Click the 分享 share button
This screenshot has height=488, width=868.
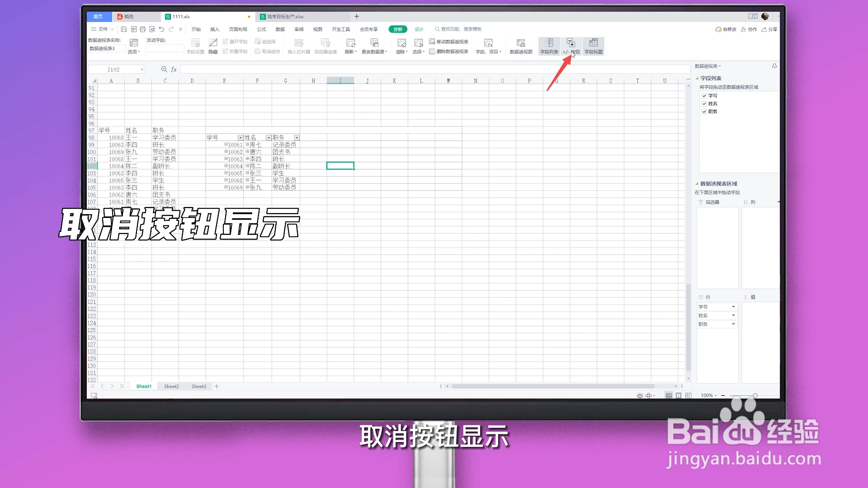point(770,29)
